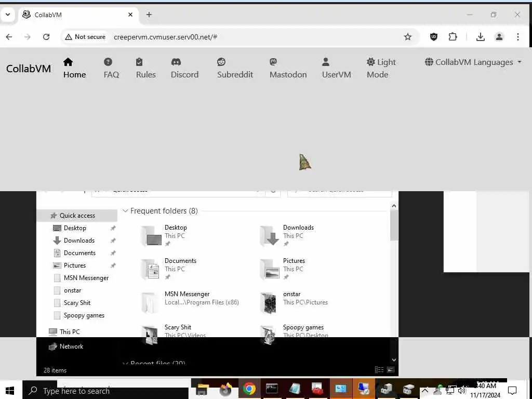Switch Explorer to details view icon
The image size is (532, 399).
pos(379,370)
